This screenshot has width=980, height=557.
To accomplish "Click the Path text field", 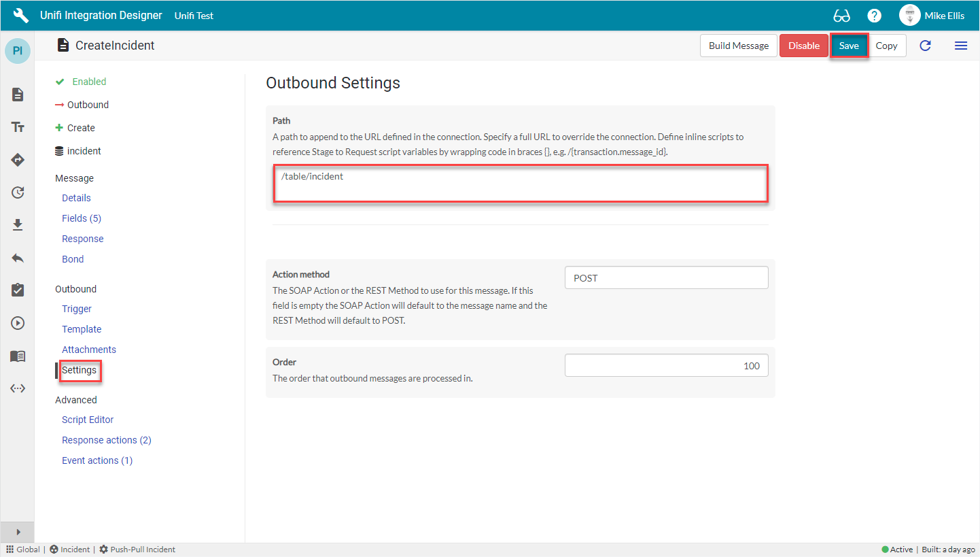I will (x=521, y=183).
